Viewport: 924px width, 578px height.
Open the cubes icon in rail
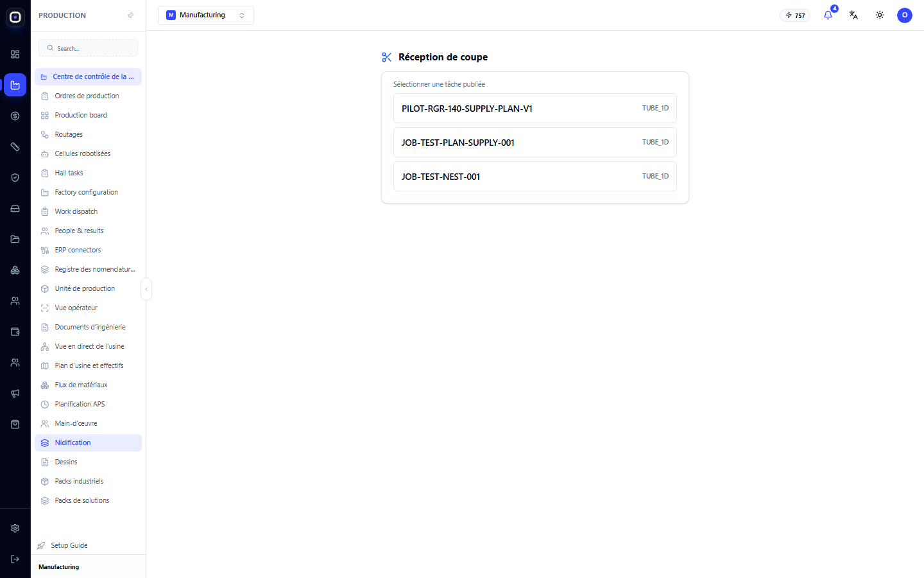pyautogui.click(x=15, y=270)
